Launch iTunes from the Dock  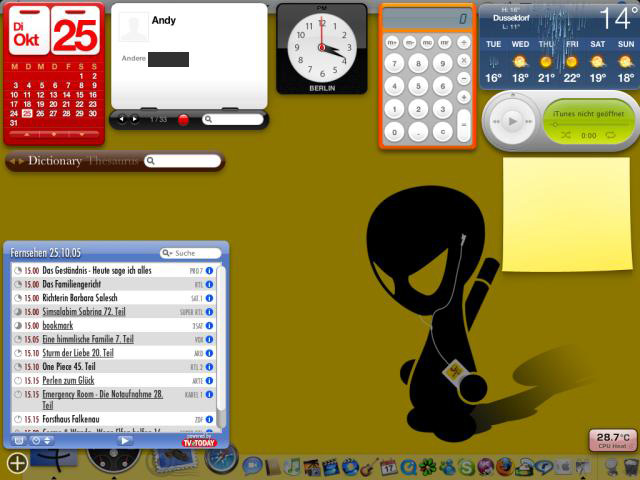[x=292, y=466]
